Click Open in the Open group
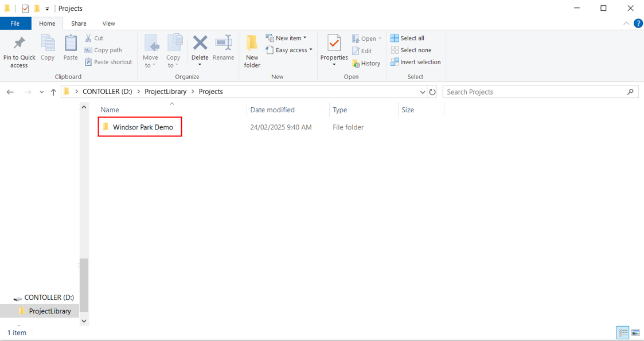The image size is (644, 341). [x=367, y=38]
